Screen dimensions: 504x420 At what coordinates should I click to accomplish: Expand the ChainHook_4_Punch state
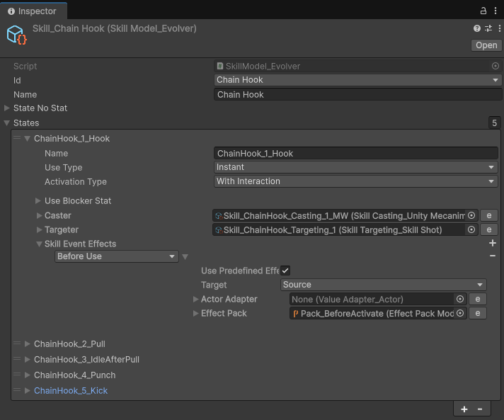pyautogui.click(x=28, y=375)
